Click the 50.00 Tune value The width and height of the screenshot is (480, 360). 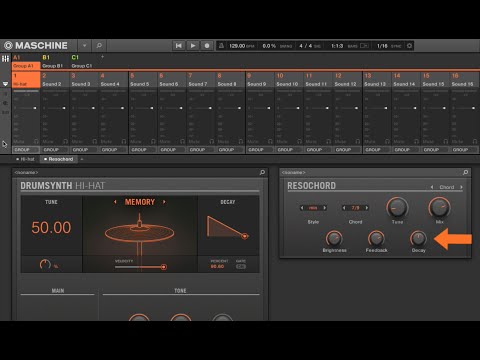click(x=51, y=228)
